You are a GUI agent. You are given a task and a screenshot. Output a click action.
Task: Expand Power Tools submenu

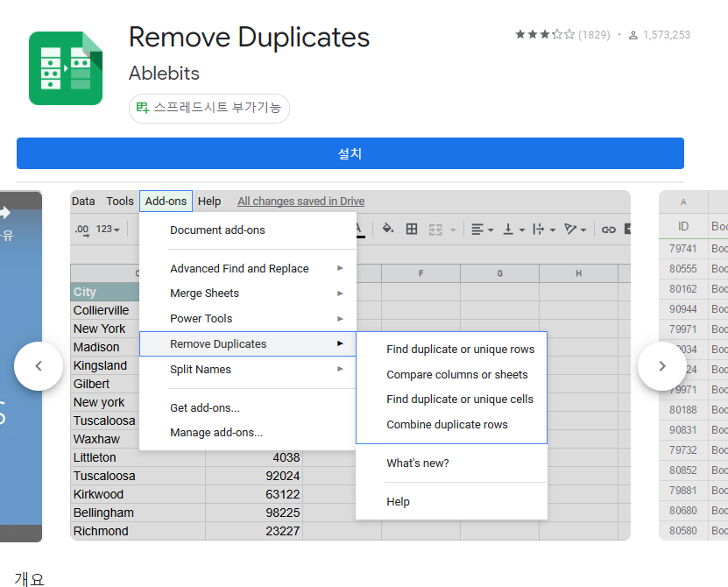(x=248, y=319)
